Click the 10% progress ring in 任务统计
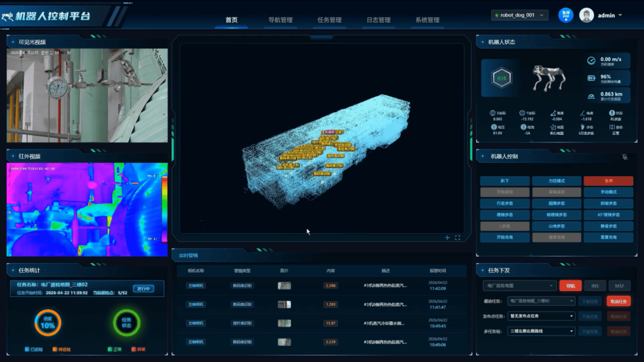This screenshot has height=362, width=644. (x=48, y=323)
